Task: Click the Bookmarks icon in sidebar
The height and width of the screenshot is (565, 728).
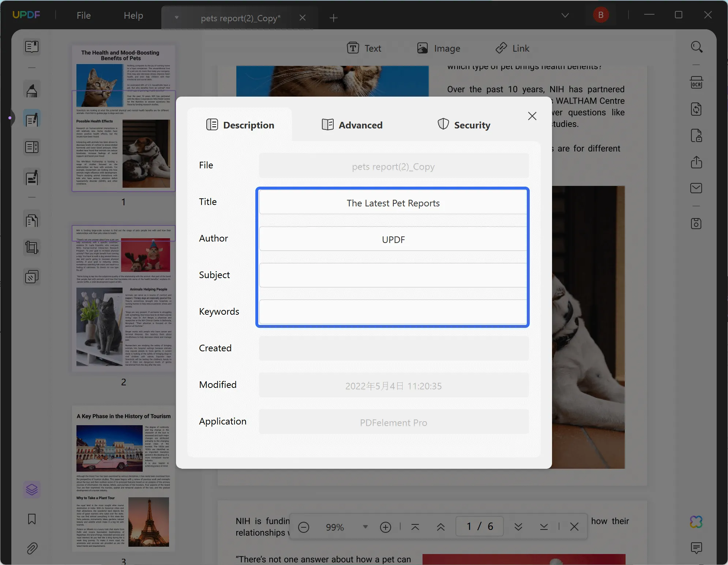Action: pos(32,518)
